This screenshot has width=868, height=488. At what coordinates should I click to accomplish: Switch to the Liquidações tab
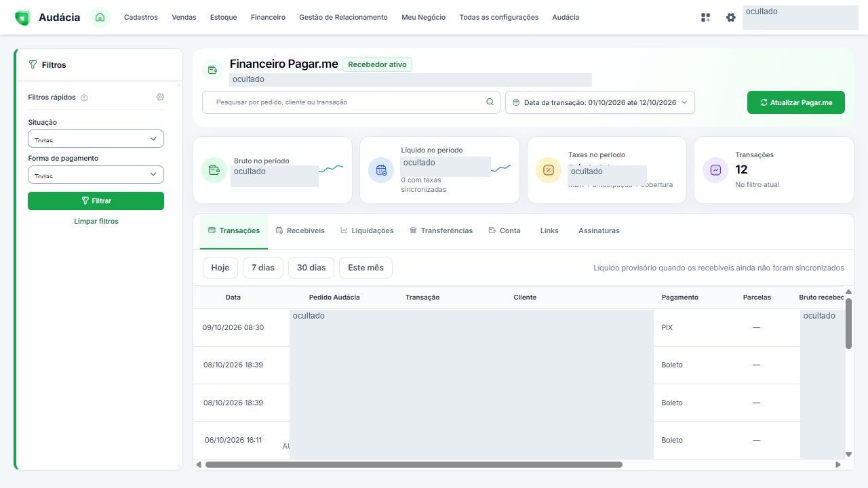pos(367,231)
